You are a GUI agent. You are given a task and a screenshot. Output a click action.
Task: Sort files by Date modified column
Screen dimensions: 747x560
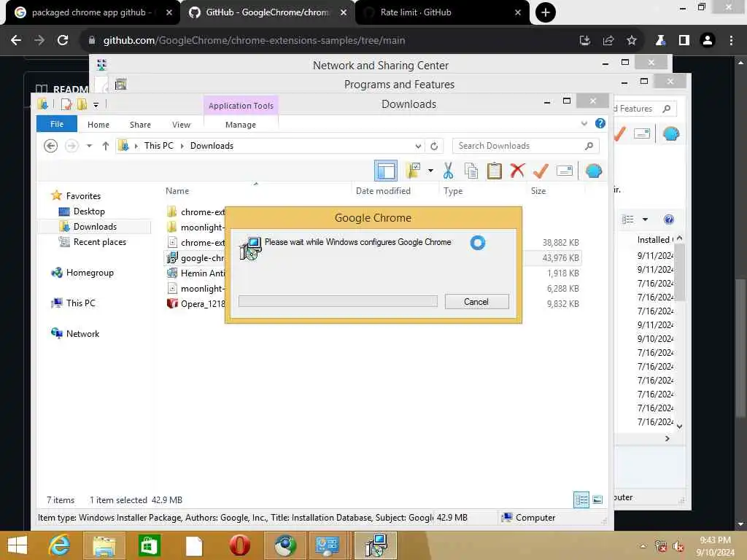click(x=383, y=190)
